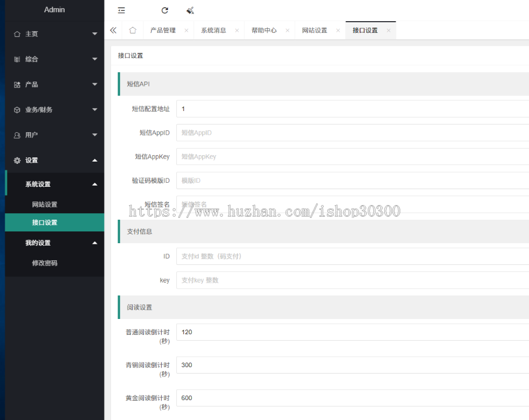Open 接口设置 in the sidebar

54,223
